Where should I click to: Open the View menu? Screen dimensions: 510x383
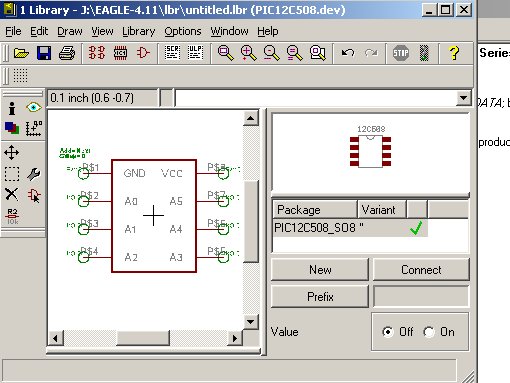click(x=102, y=31)
